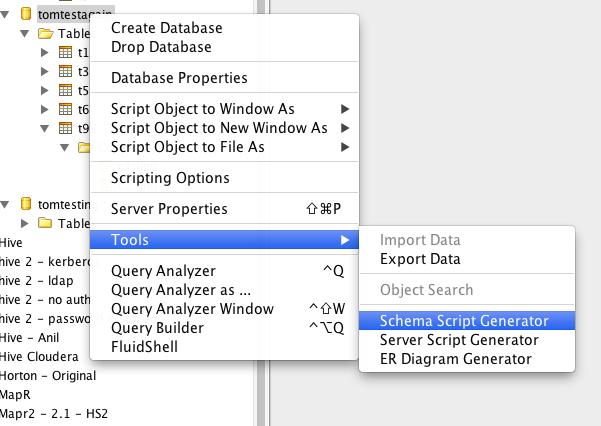The image size is (601, 426).
Task: Select Export Data in the Tools submenu
Action: 420,259
